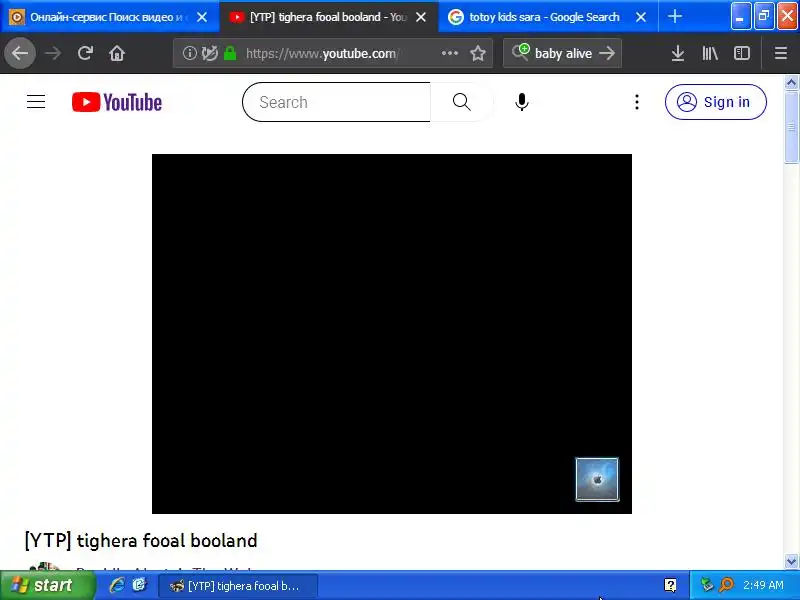
Task: Open the Library bookshelf icon
Action: [710, 53]
